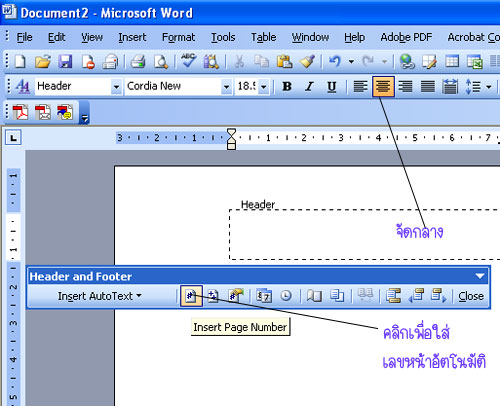Click the Permission icon in Standard toolbar
The image size is (500, 406).
(x=88, y=62)
